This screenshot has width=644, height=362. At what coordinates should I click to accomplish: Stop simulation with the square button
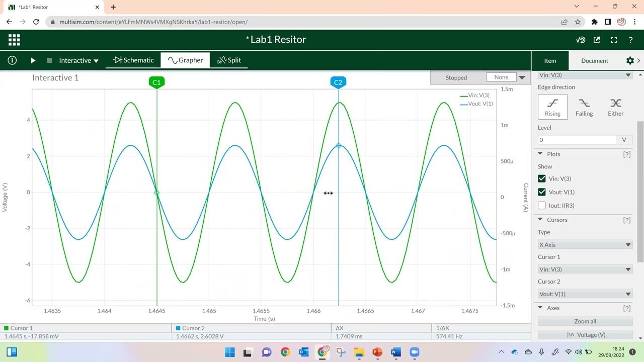(49, 60)
